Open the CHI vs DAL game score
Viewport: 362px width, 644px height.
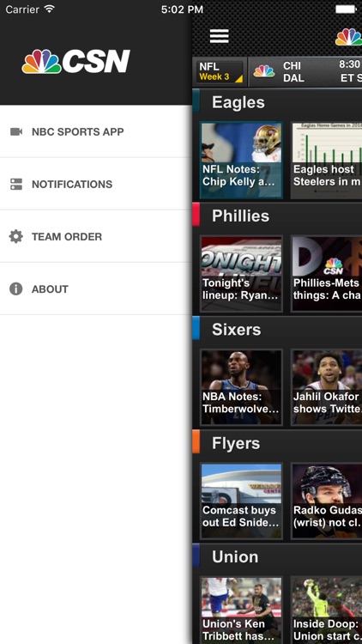305,71
